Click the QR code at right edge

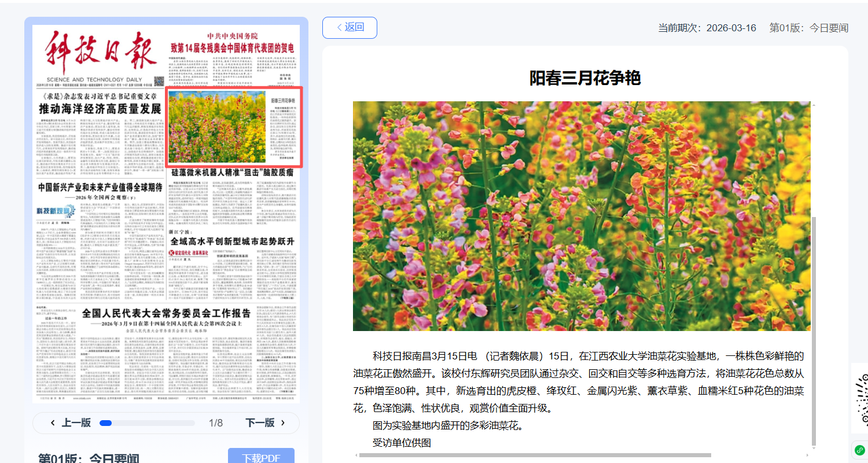point(860,399)
